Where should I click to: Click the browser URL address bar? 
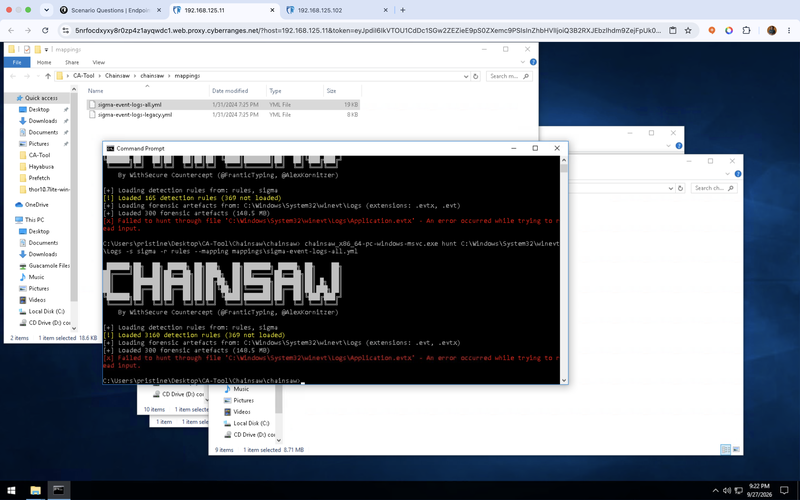[x=367, y=31]
